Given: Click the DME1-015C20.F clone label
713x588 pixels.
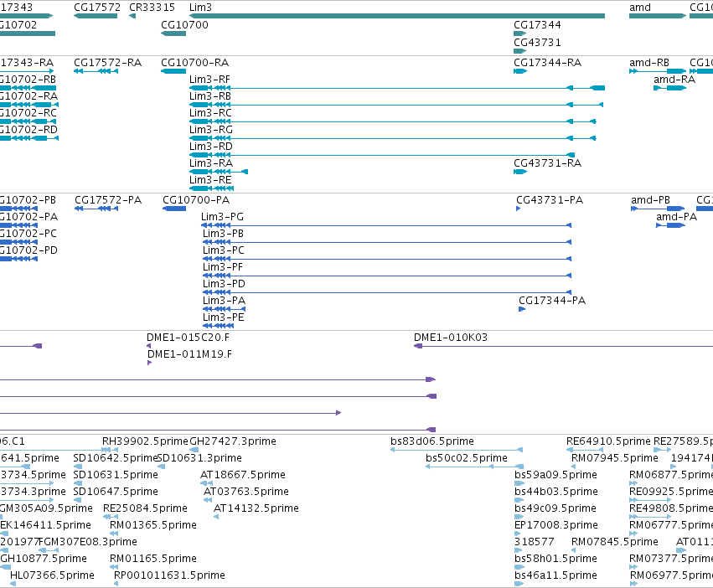Looking at the screenshot, I should tap(188, 337).
